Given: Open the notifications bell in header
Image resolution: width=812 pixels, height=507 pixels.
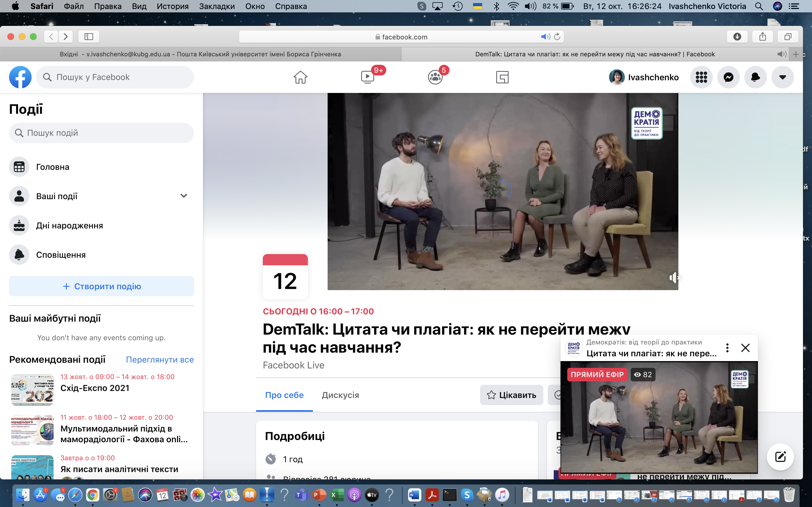Looking at the screenshot, I should (x=755, y=77).
